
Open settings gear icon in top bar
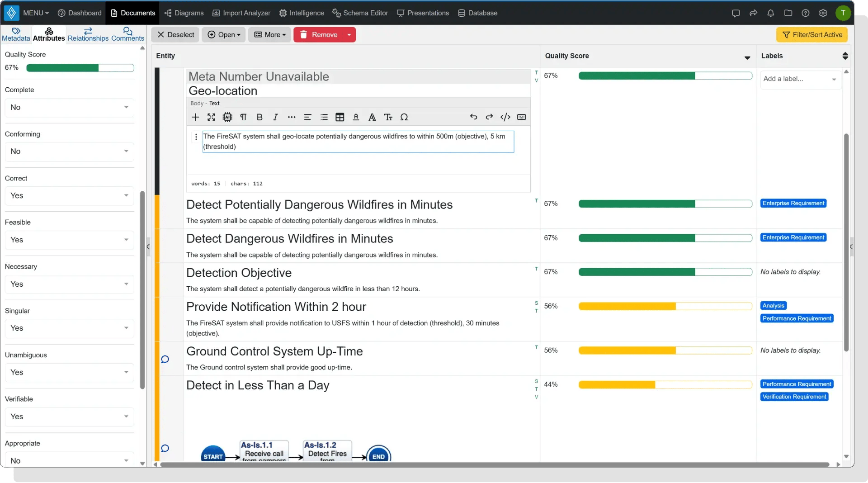(x=823, y=13)
